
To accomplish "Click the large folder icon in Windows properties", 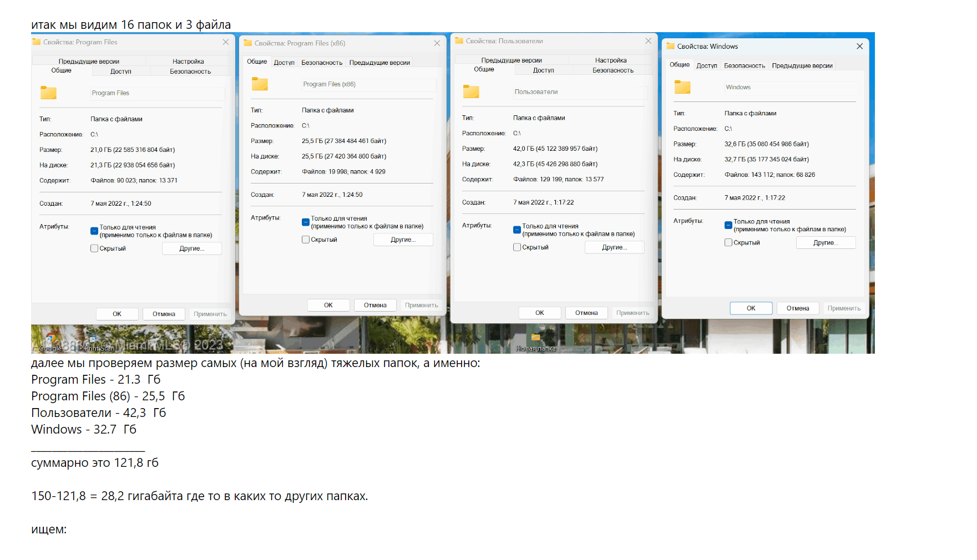I will [682, 87].
